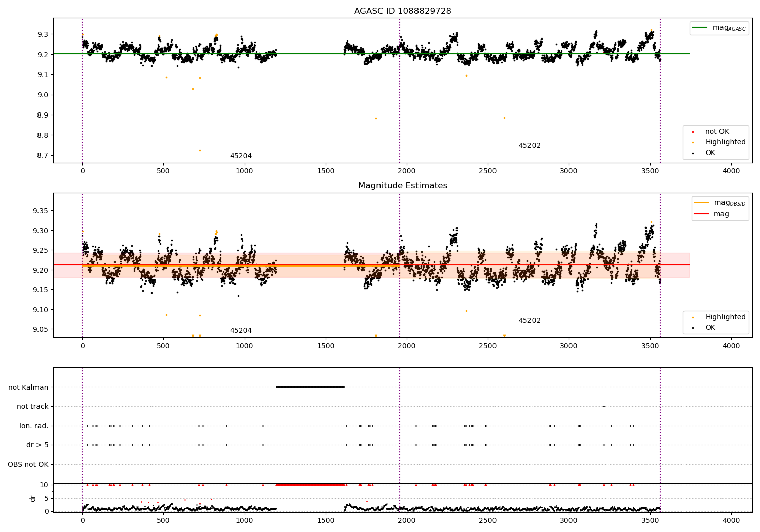The height and width of the screenshot is (532, 760).
Task: Click the 9.0 y-axis tick label
Action: (x=43, y=95)
